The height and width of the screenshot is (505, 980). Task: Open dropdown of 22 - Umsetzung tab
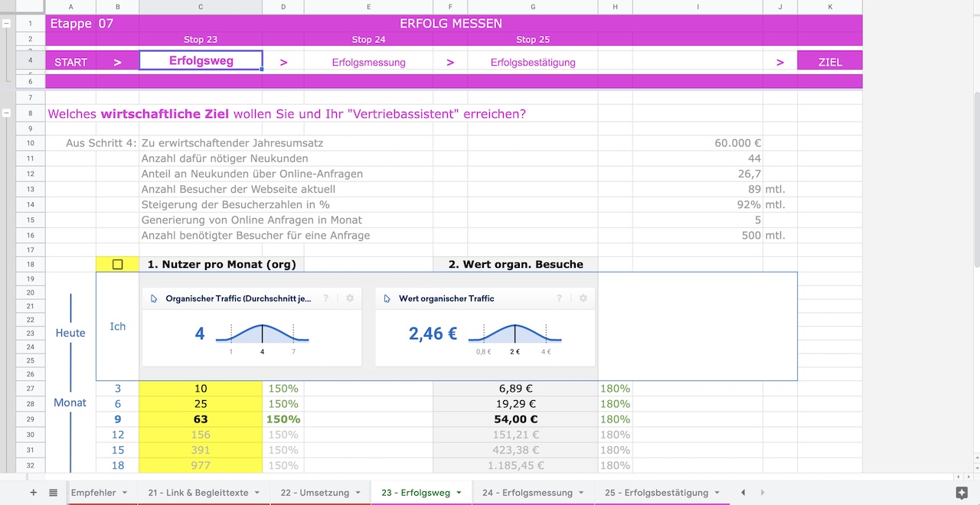pos(358,493)
